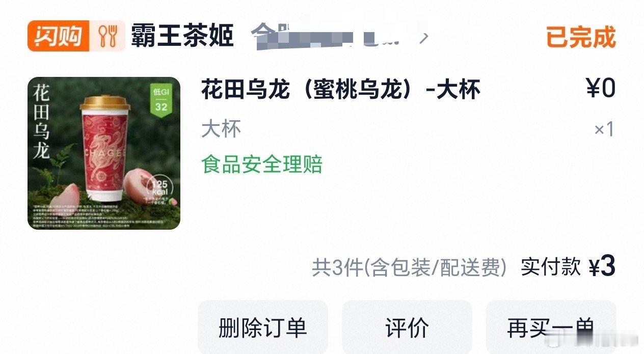Tap the ¥0 item price
Viewport: 644px width, 354px height.
pyautogui.click(x=601, y=89)
